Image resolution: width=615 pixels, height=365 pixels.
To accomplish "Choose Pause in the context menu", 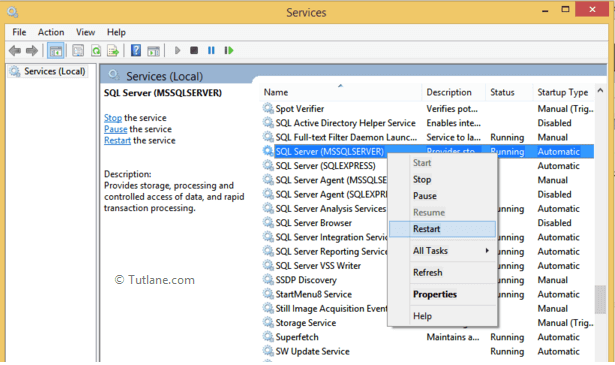I will pyautogui.click(x=442, y=196).
